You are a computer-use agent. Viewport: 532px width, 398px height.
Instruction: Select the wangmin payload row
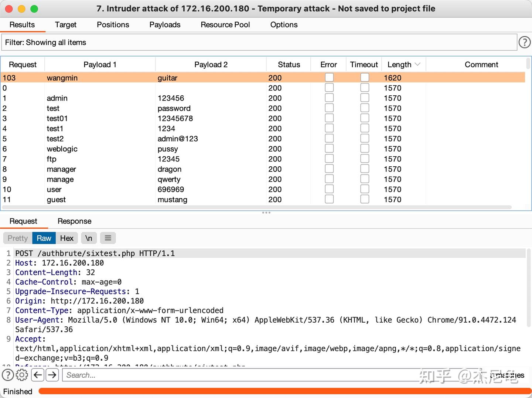click(x=263, y=78)
